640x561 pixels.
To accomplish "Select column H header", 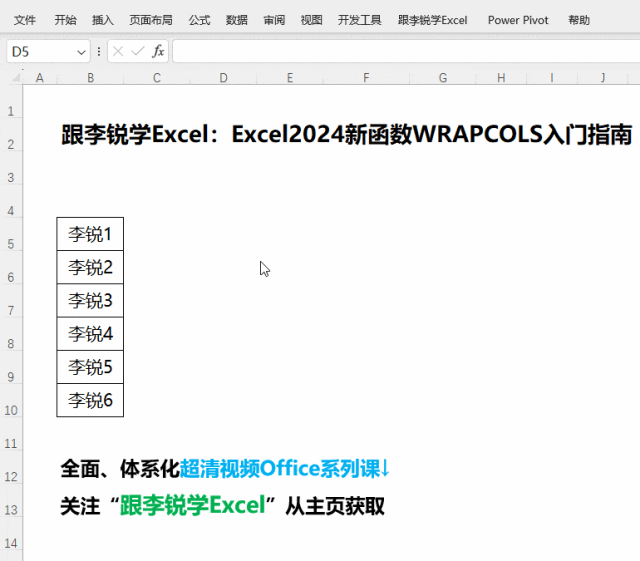I will pyautogui.click(x=501, y=77).
